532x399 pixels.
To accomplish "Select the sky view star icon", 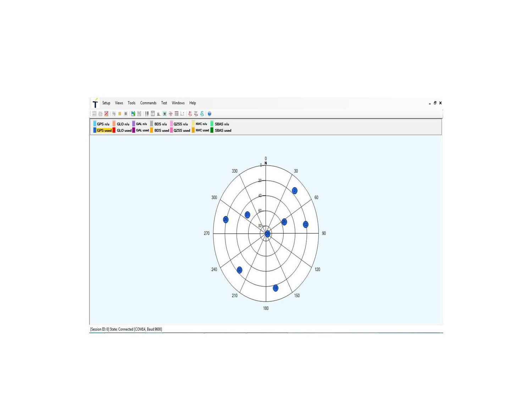I will pos(165,114).
